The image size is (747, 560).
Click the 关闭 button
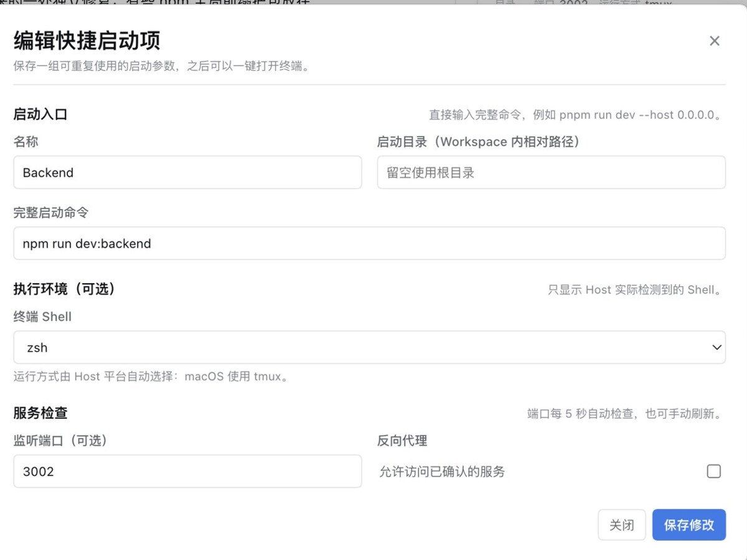point(621,525)
